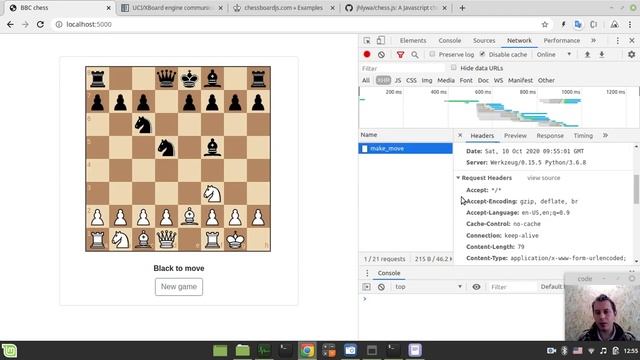The height and width of the screenshot is (360, 640).
Task: Open DevTools three-dot customize menu
Action: point(618,40)
